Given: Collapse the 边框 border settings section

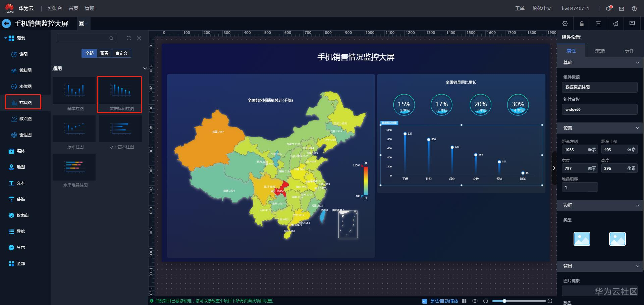Looking at the screenshot, I should pos(637,205).
